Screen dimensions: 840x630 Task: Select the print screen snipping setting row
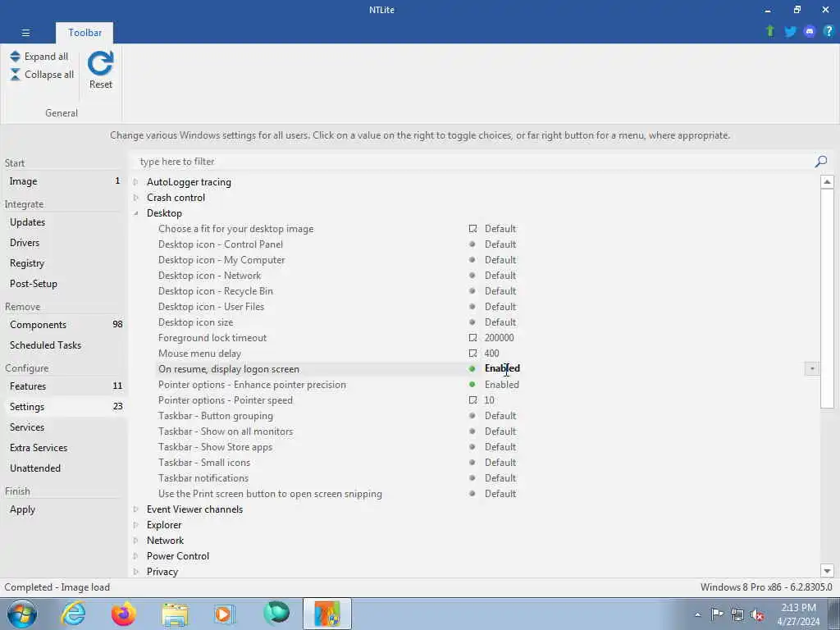[x=487, y=493]
